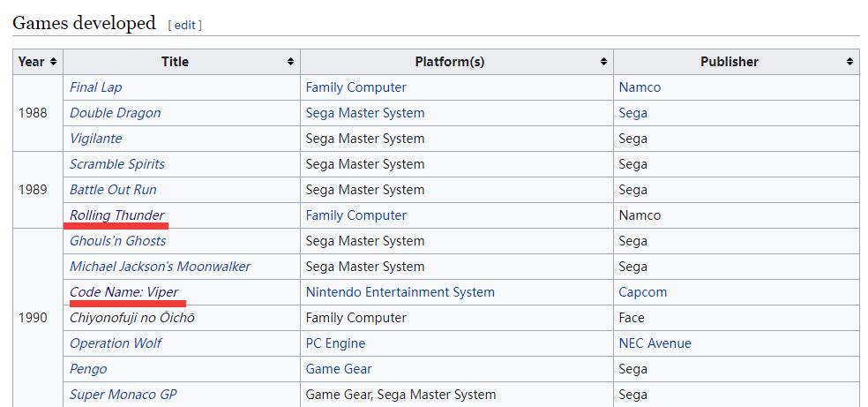Visit Michael Jackson's Moonwalker page

(x=160, y=267)
